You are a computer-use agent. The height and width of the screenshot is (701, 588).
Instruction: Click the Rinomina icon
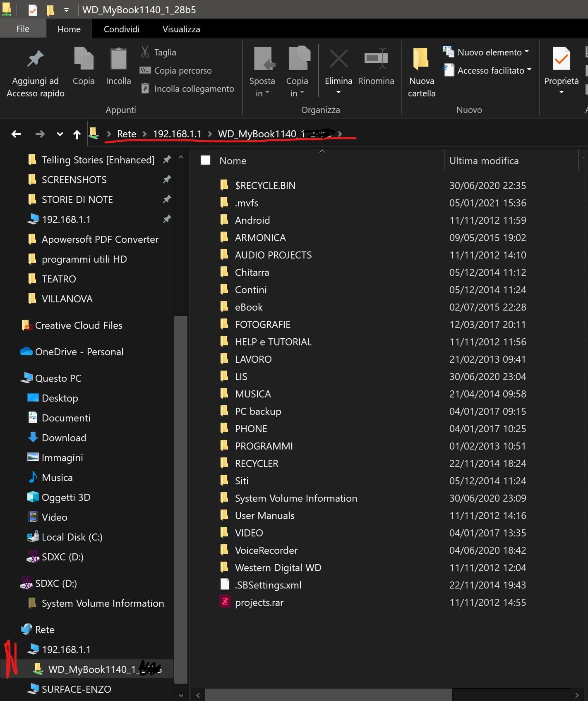point(376,59)
